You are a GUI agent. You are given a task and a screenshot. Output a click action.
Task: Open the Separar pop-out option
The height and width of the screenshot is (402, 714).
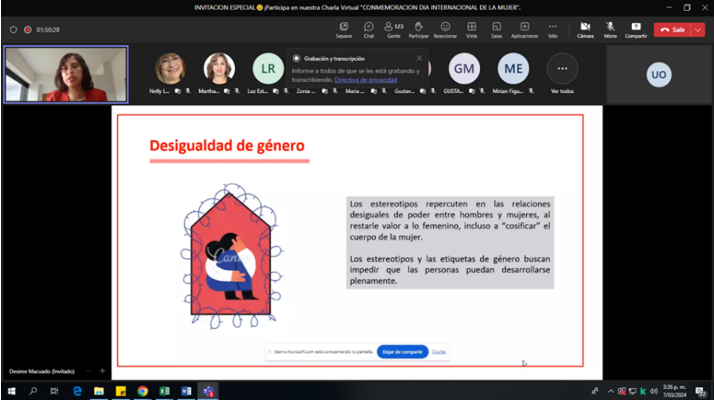pos(344,30)
